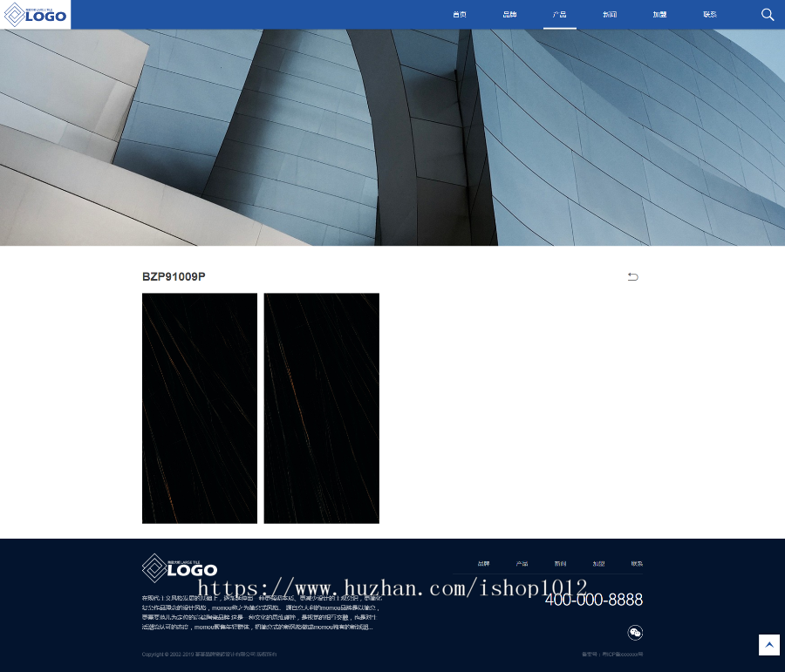Open the left black tile product image

coord(200,408)
